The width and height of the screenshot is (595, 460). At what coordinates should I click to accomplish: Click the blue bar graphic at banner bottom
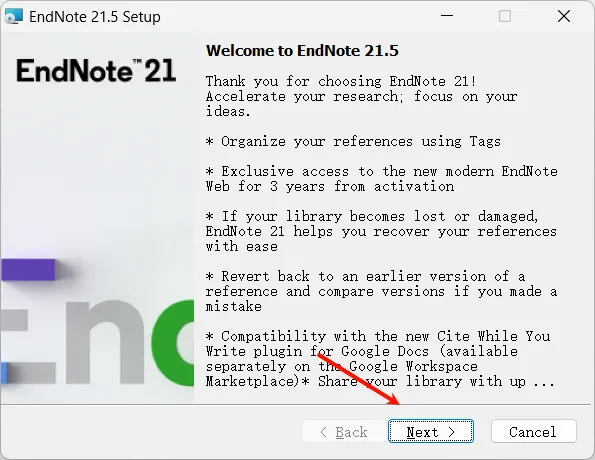coord(4,373)
